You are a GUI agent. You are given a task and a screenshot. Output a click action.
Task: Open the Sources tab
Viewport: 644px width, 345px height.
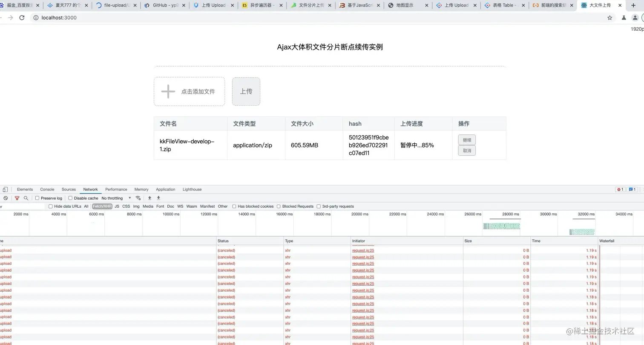click(x=69, y=190)
